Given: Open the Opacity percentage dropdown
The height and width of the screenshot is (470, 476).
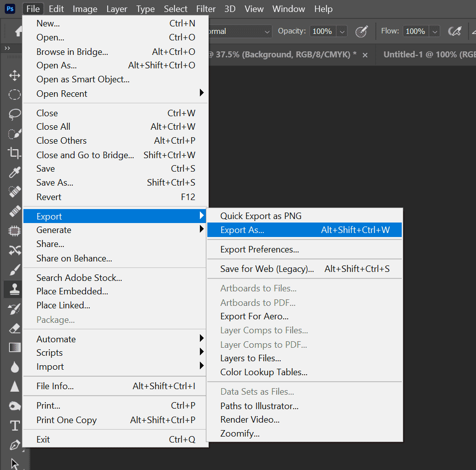Looking at the screenshot, I should tap(342, 31).
